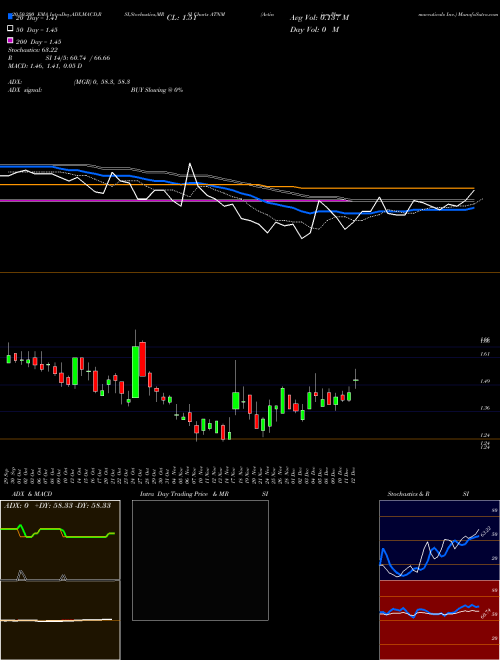Screen dimensions: 500x660
Task: Click the 'ADX:' label in the header
Action: [x=15, y=82]
